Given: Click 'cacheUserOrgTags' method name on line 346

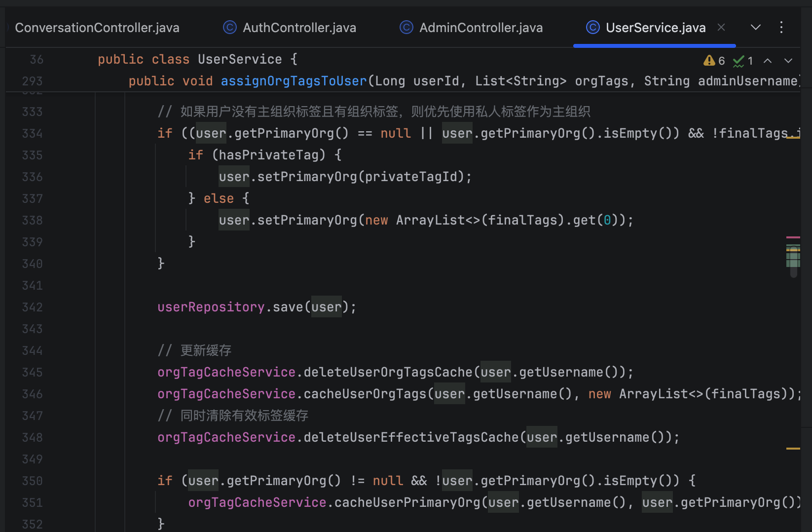Looking at the screenshot, I should pos(365,394).
